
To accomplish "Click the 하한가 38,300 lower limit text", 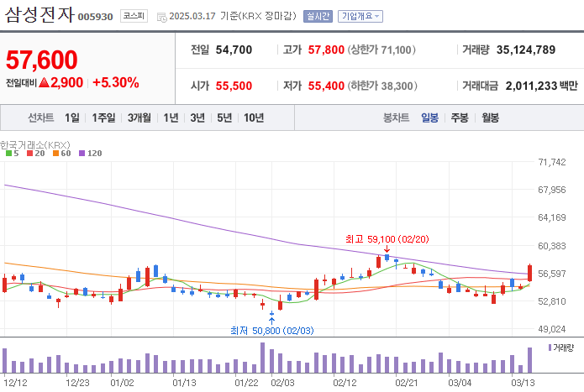I will 382,86.
